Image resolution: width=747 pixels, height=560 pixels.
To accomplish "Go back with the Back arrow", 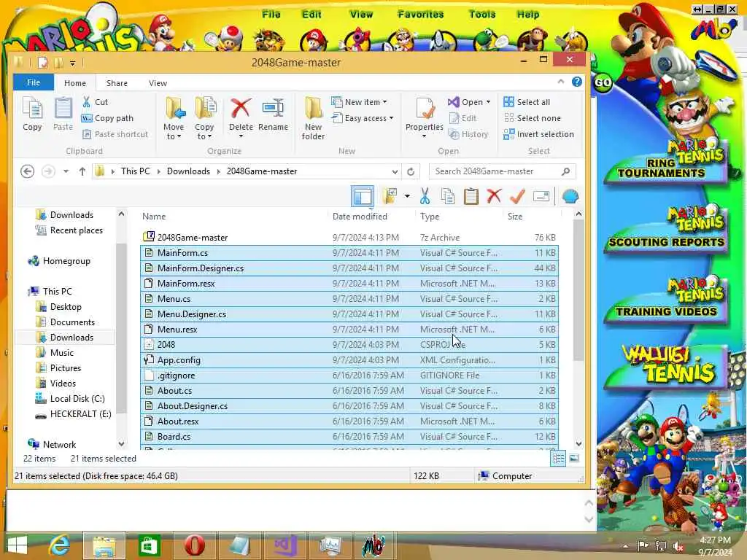I will (x=28, y=171).
